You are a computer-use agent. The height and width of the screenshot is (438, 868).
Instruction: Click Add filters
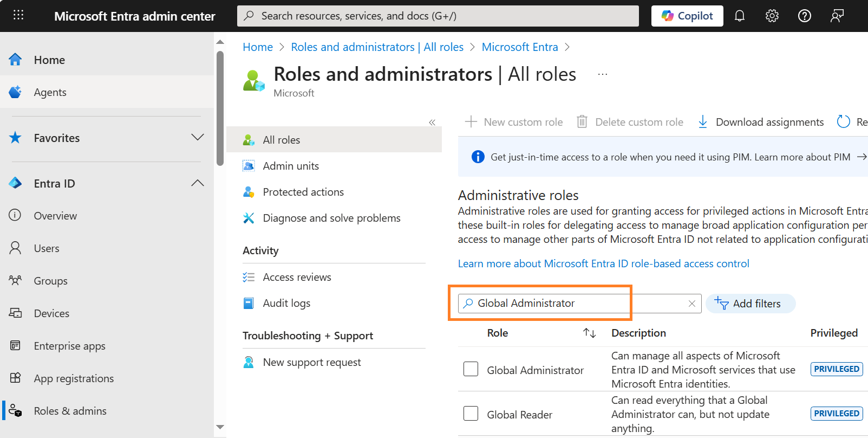pos(750,304)
